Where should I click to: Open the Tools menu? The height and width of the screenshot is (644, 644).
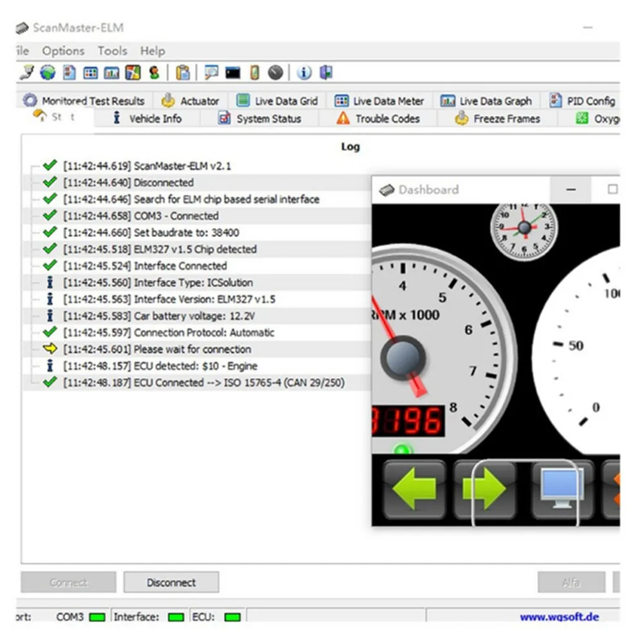(x=113, y=51)
